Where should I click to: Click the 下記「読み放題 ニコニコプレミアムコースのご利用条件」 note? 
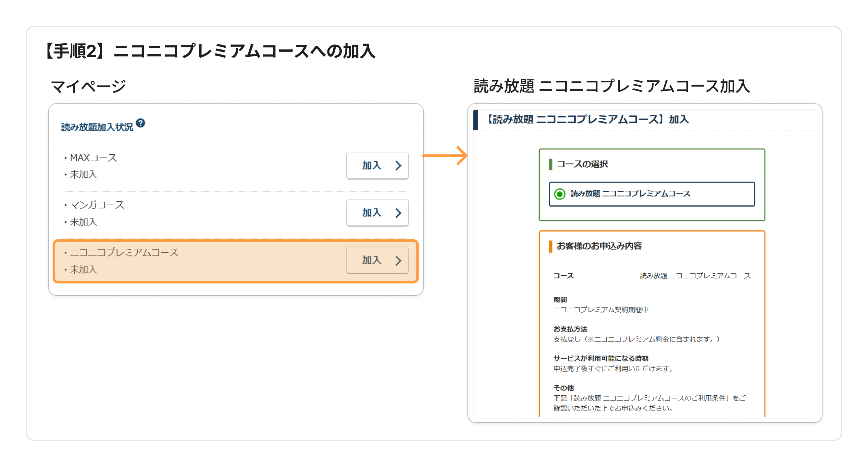click(x=649, y=403)
